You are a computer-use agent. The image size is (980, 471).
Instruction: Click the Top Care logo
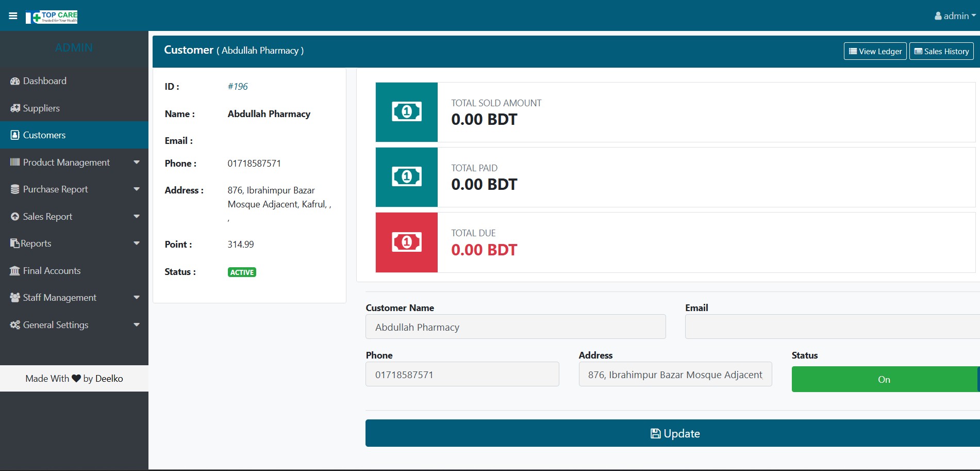pyautogui.click(x=52, y=17)
